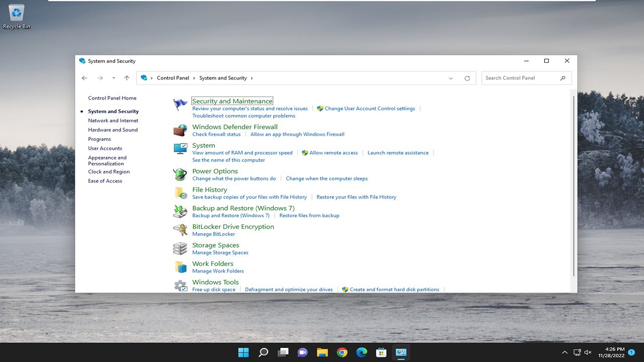Click Restore your files with File History
This screenshot has width=644, height=362.
click(356, 197)
